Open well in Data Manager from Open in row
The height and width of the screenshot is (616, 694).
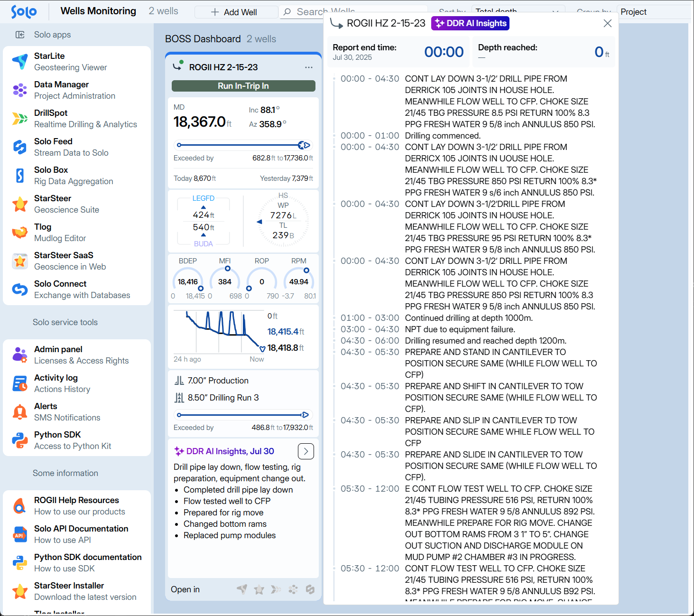(293, 589)
